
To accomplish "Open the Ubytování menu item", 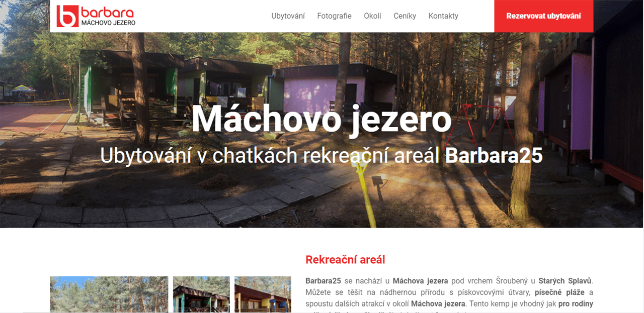I will click(288, 16).
